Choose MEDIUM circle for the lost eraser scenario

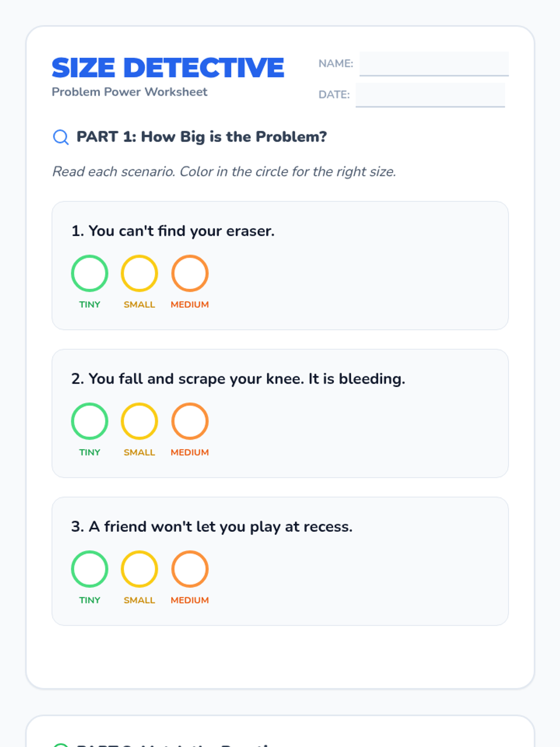(x=190, y=273)
